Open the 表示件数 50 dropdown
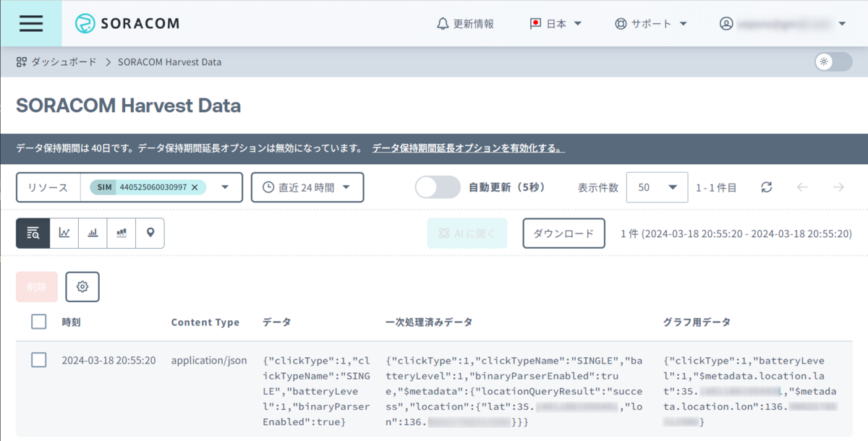 coord(656,187)
